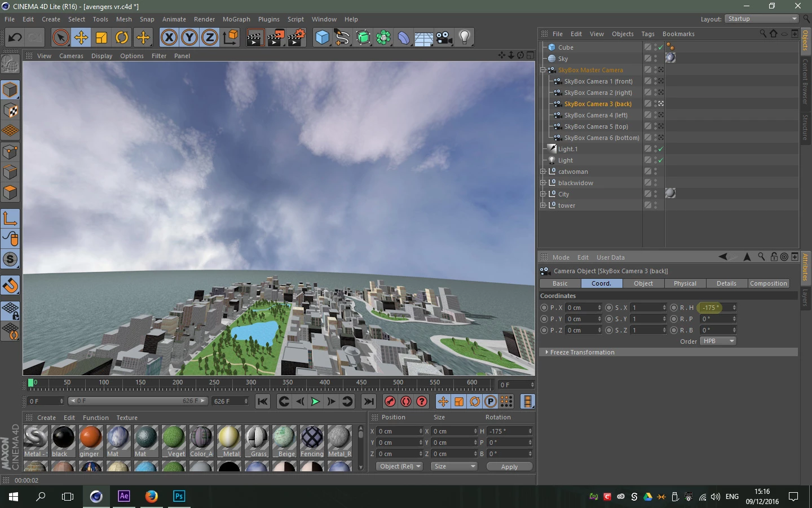This screenshot has width=812, height=508.
Task: Go to start of animation
Action: click(x=263, y=401)
